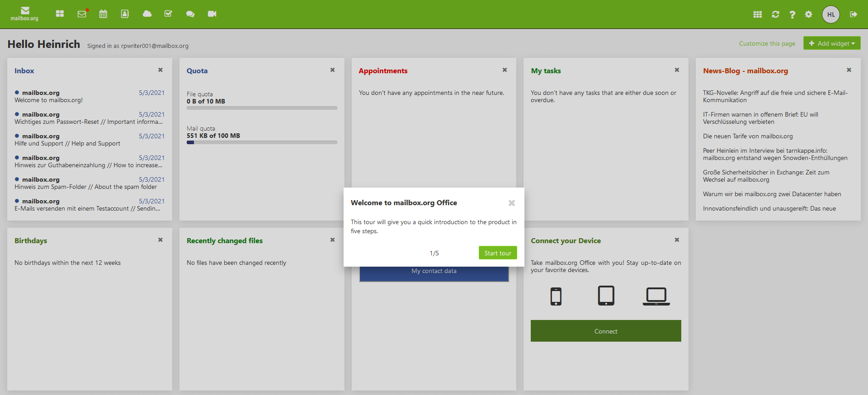Close the Appointments widget
The width and height of the screenshot is (868, 395).
(505, 70)
